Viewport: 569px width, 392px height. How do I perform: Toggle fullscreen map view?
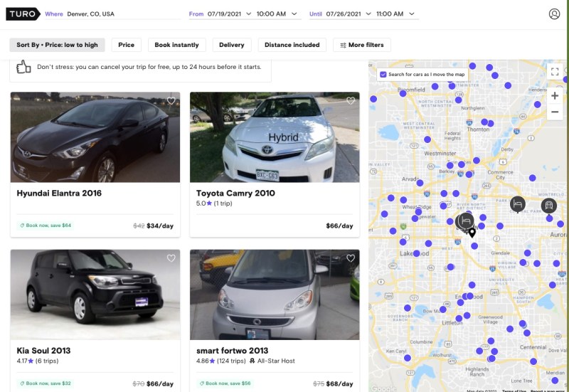[555, 72]
